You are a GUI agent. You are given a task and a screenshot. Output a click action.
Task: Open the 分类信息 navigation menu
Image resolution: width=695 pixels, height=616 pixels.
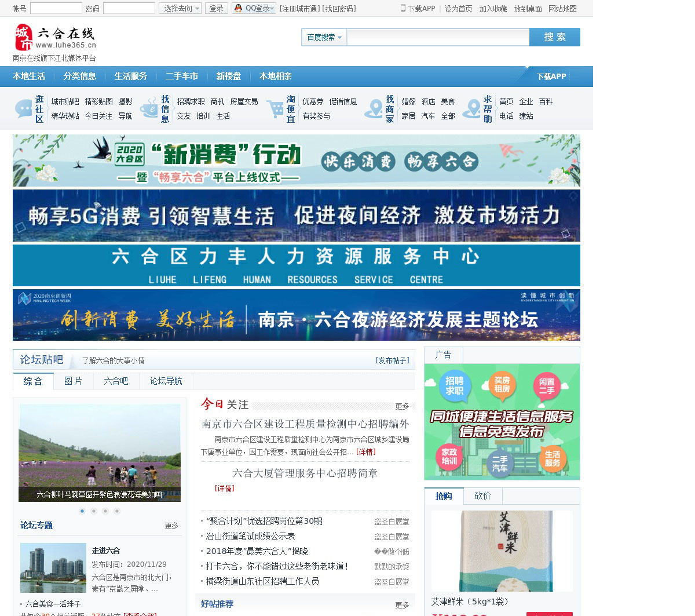[80, 76]
